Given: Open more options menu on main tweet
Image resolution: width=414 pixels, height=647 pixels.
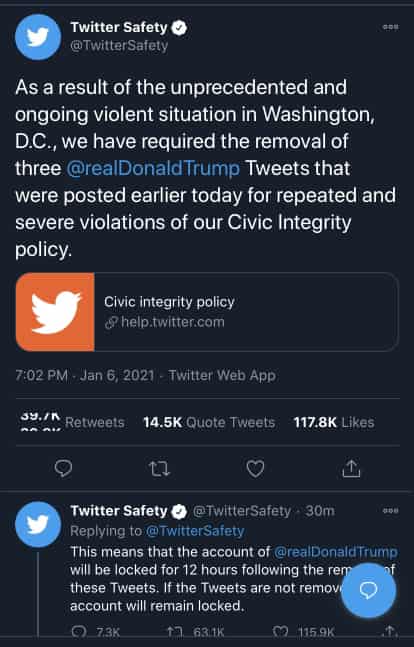Looking at the screenshot, I should (390, 27).
